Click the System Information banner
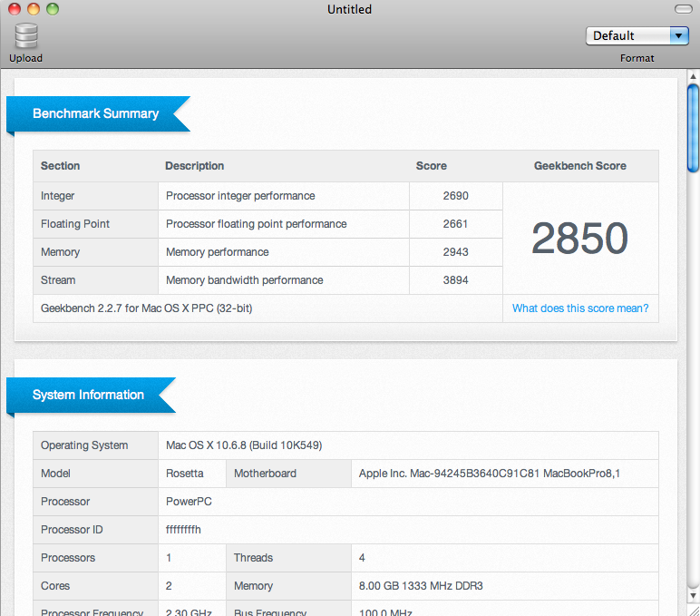This screenshot has height=616, width=700. [91, 395]
